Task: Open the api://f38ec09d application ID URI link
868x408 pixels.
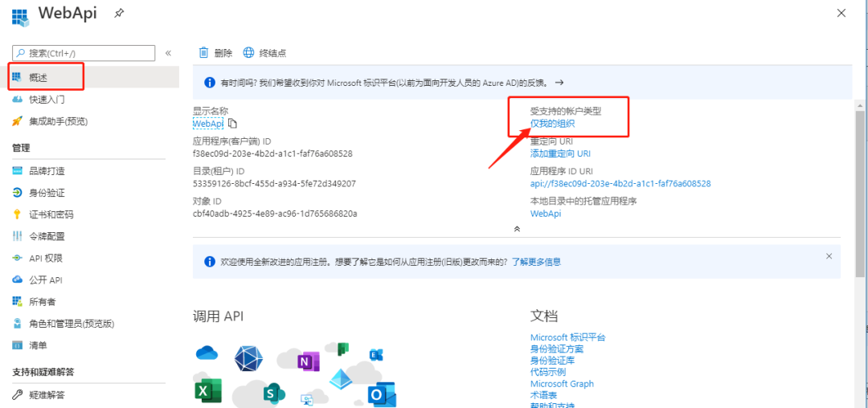Action: (620, 184)
